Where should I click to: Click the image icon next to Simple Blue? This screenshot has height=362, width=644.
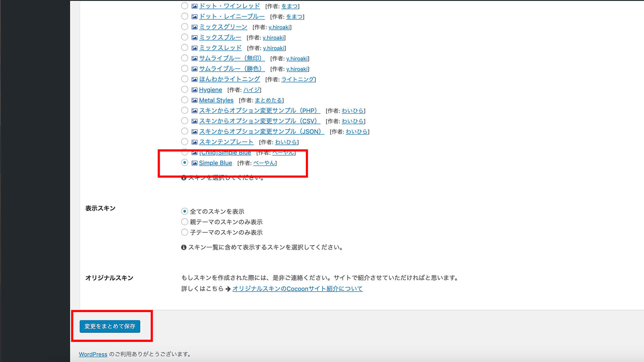click(x=195, y=163)
